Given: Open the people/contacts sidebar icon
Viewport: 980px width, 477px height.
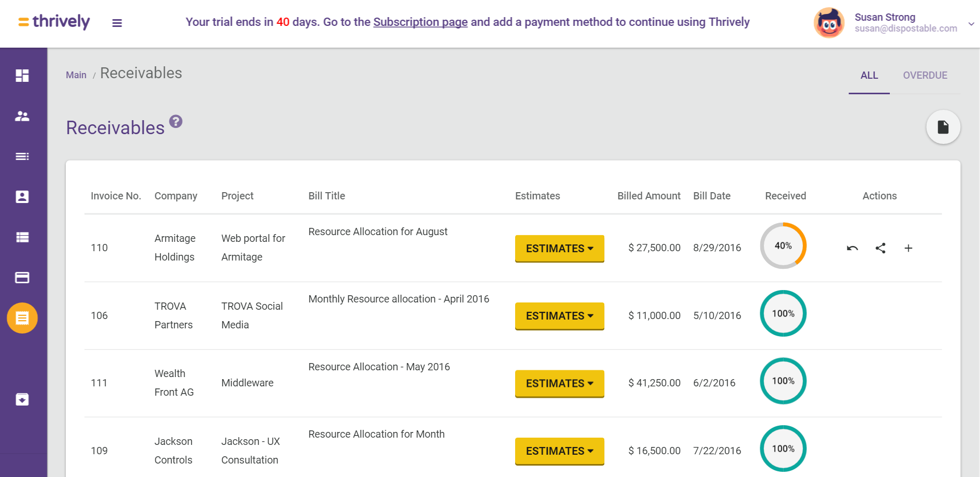Looking at the screenshot, I should click(x=22, y=116).
